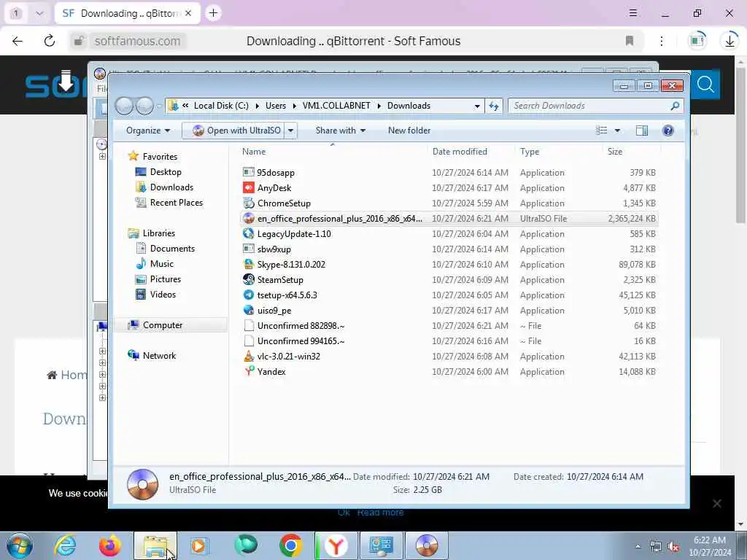Screen dimensions: 747x560
Task: Launch Firefox from the taskbar
Action: click(110, 545)
